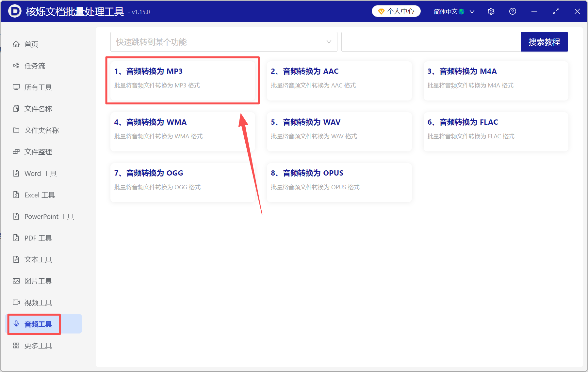588x372 pixels.
Task: Open the 音频转换为 FLAC card
Action: (496, 132)
